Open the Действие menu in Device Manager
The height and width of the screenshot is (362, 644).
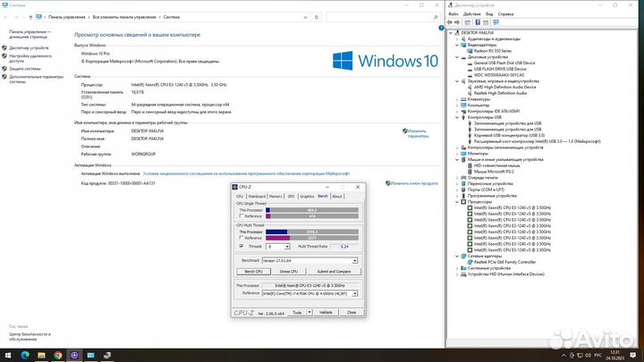tap(472, 14)
